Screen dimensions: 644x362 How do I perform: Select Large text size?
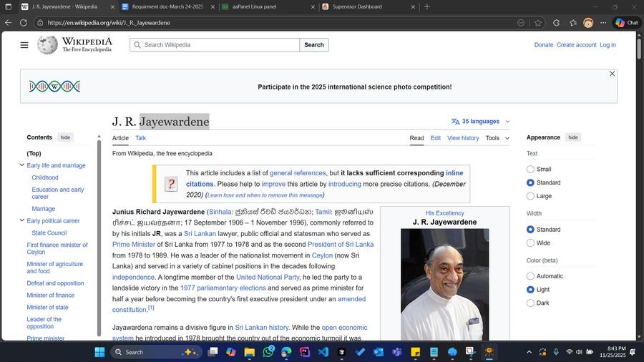click(530, 196)
